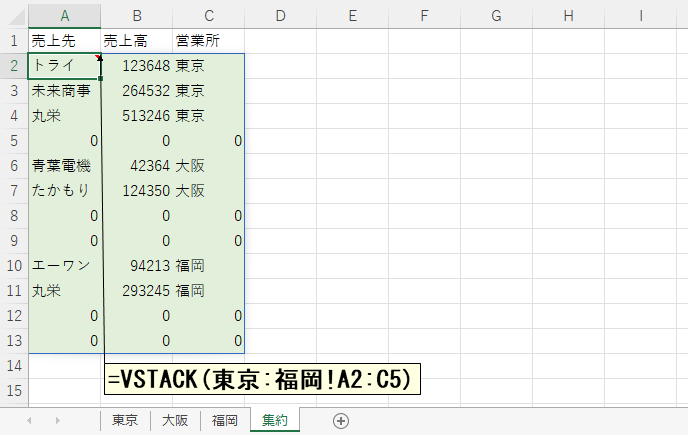Select 福岡 cell in row 11

pos(209,291)
